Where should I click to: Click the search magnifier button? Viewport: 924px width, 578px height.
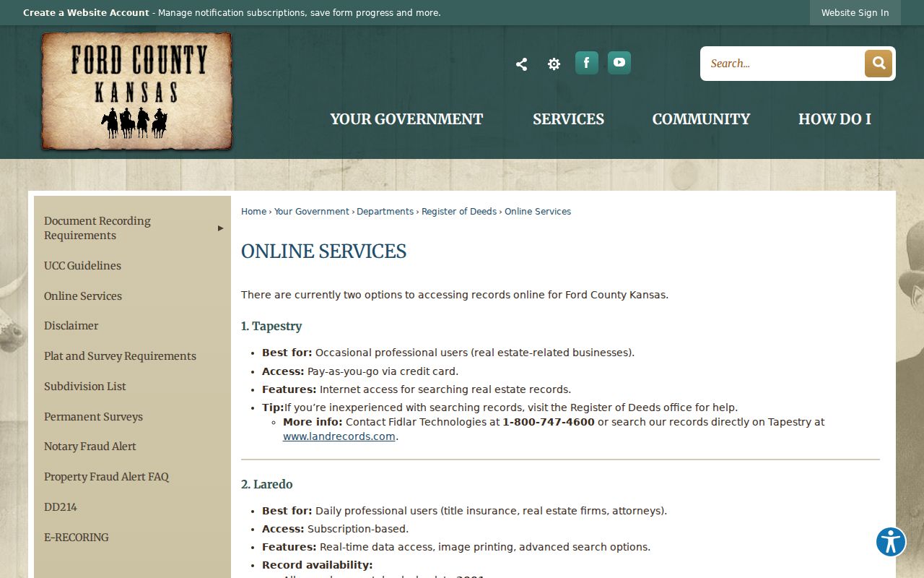pos(879,64)
